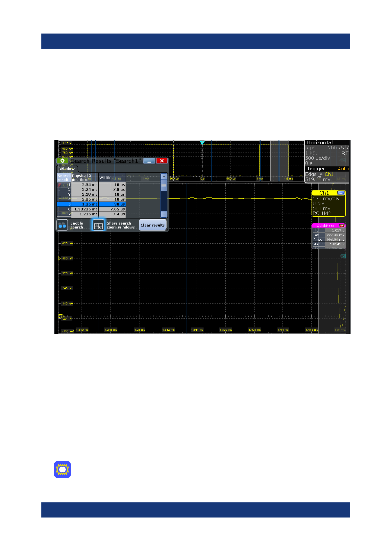The width and height of the screenshot is (392, 554).
Task: Click the binoculars Enable search icon
Action: click(x=62, y=225)
